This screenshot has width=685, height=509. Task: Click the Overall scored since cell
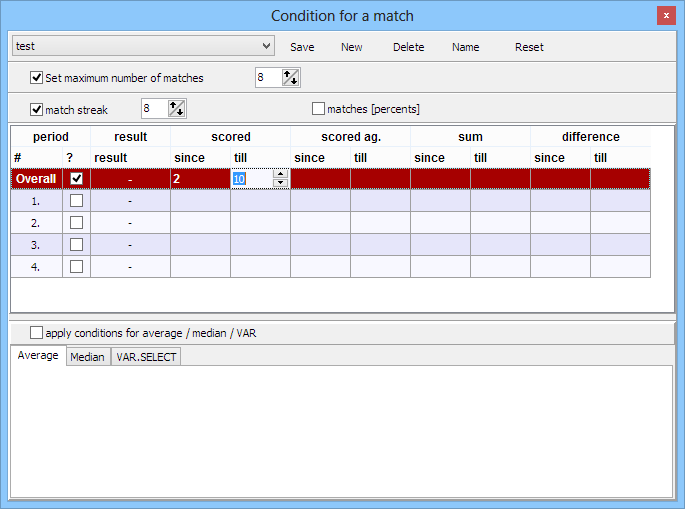click(200, 178)
